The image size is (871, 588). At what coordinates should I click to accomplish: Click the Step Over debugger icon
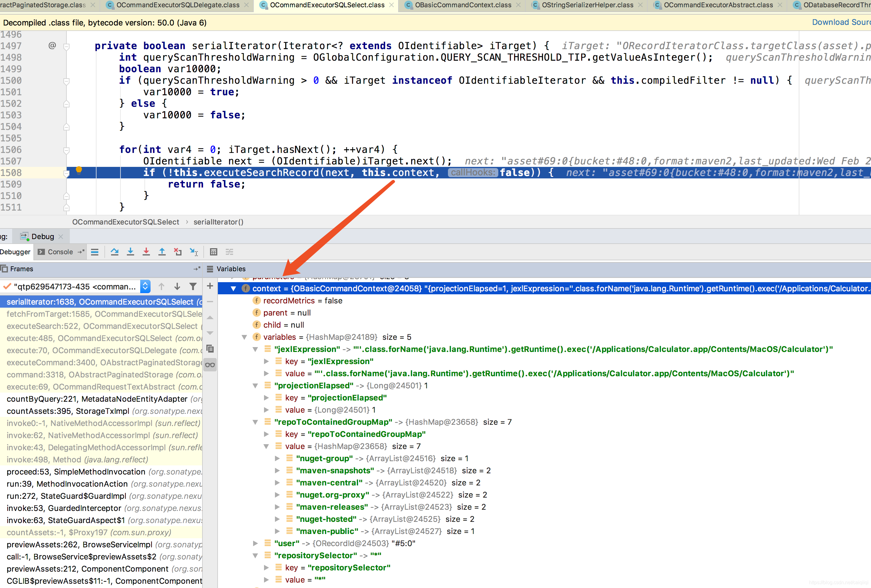(x=115, y=252)
